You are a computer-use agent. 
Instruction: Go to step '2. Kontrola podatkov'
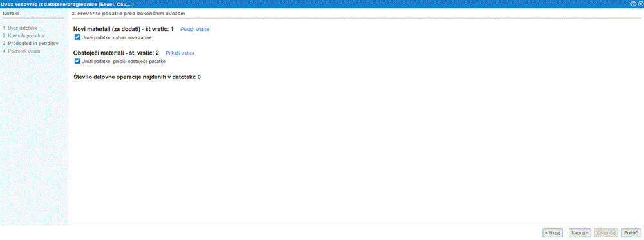pyautogui.click(x=23, y=35)
